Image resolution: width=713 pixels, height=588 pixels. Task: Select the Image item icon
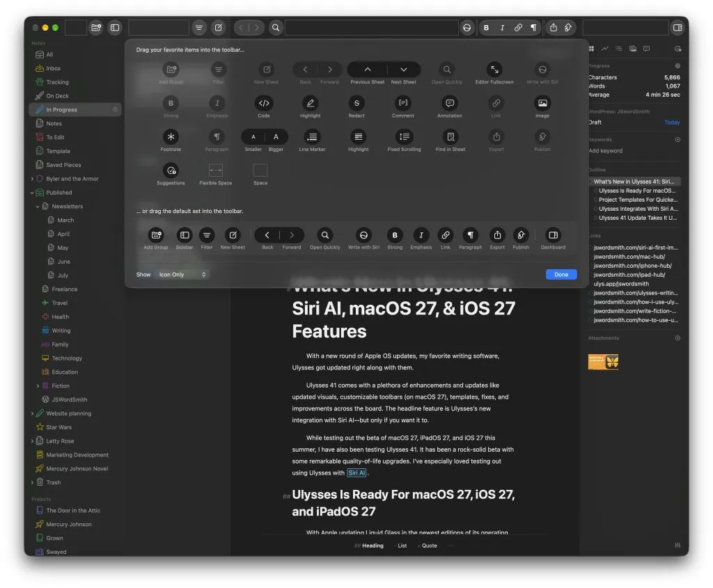[x=542, y=103]
